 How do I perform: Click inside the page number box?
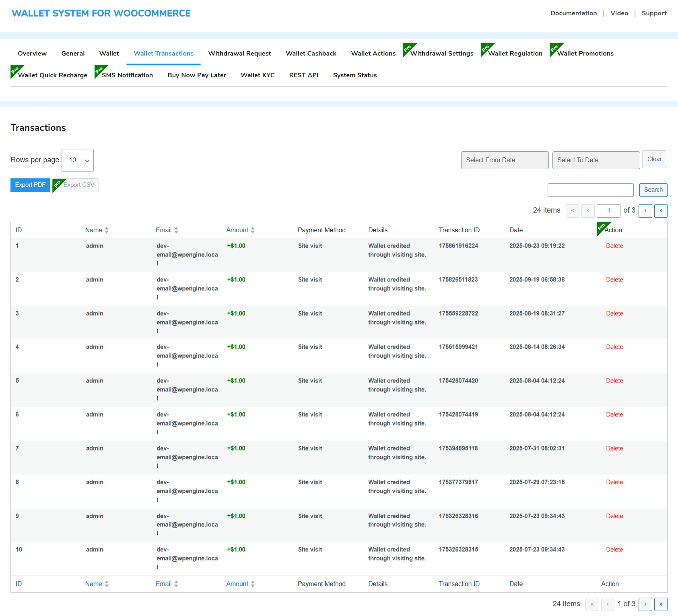(x=608, y=211)
